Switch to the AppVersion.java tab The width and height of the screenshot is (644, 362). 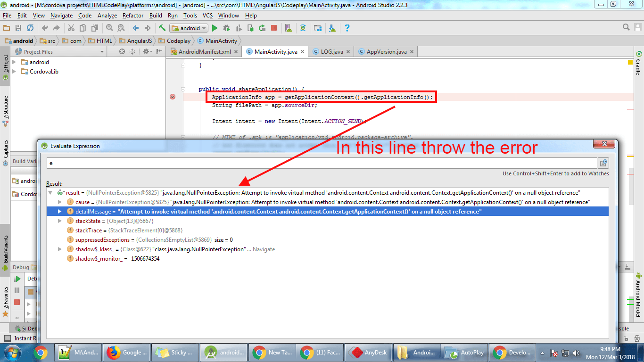click(x=387, y=52)
